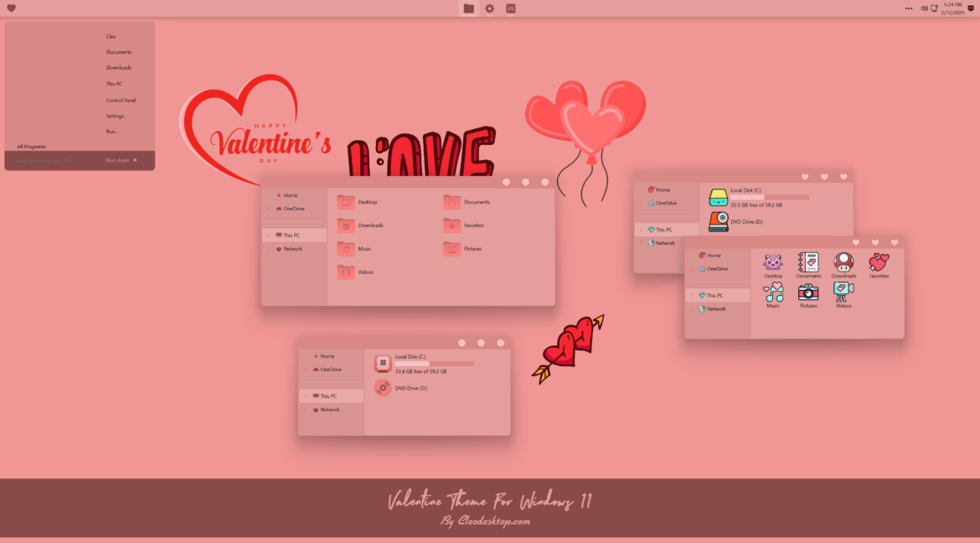Screen dimensions: 980x543
Task: Select the heart camera Pictures icon
Action: coord(807,292)
